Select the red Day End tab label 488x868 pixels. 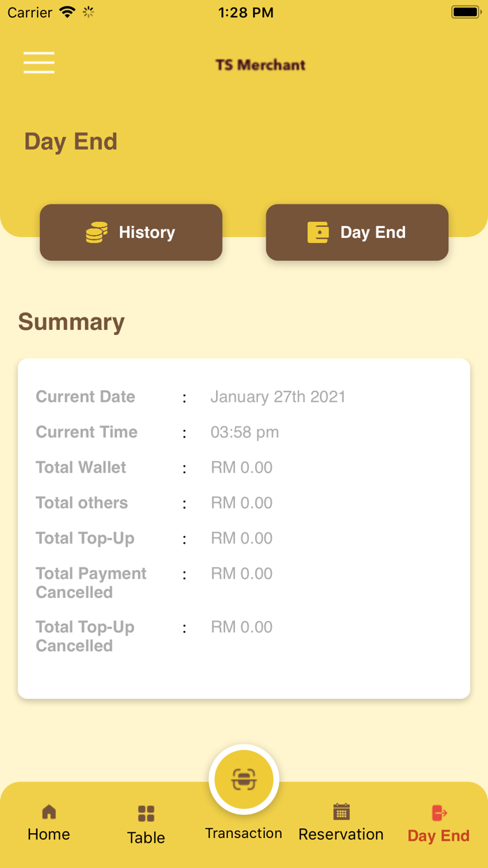[439, 836]
